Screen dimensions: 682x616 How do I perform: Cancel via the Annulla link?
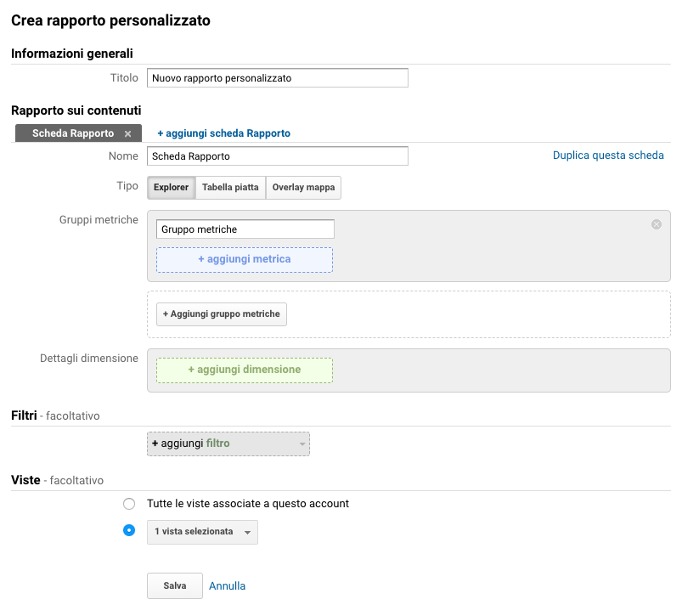click(227, 586)
